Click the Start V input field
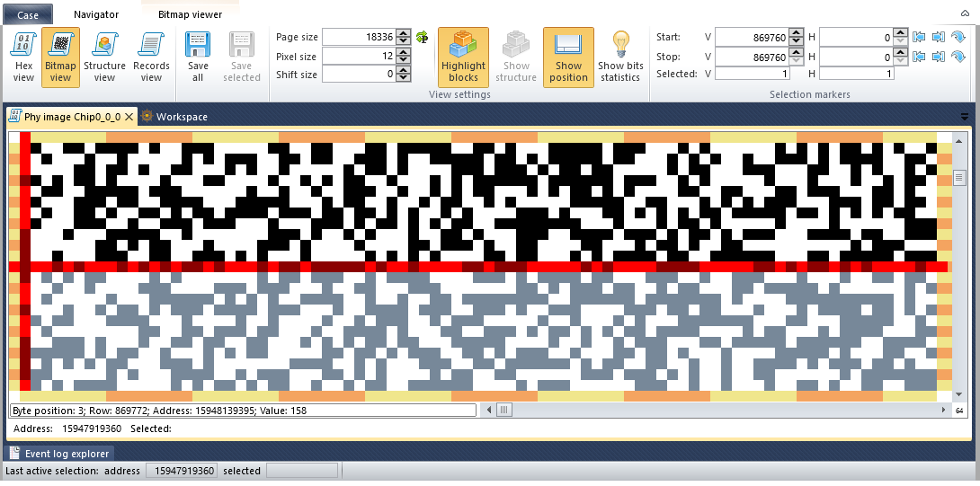Screen dimensions: 980x486 [x=752, y=38]
